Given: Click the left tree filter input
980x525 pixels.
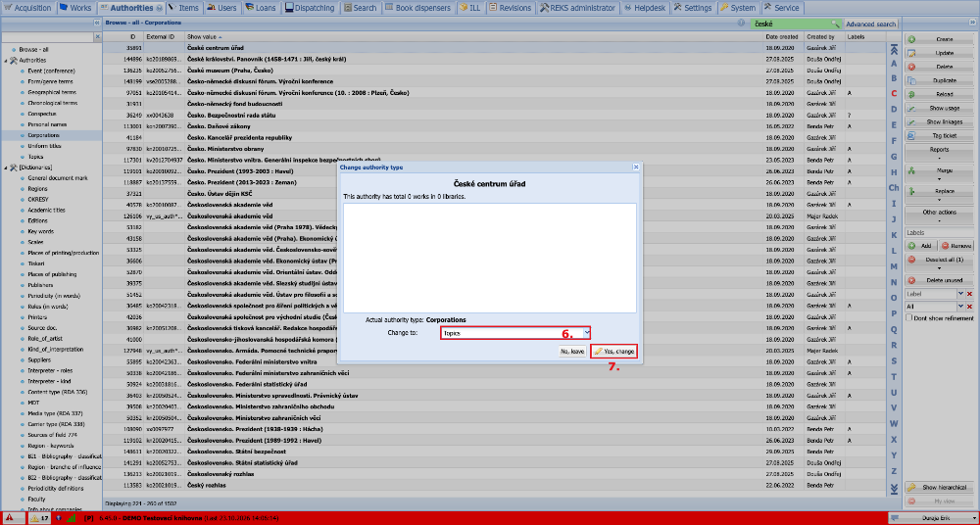Looking at the screenshot, I should coord(47,37).
